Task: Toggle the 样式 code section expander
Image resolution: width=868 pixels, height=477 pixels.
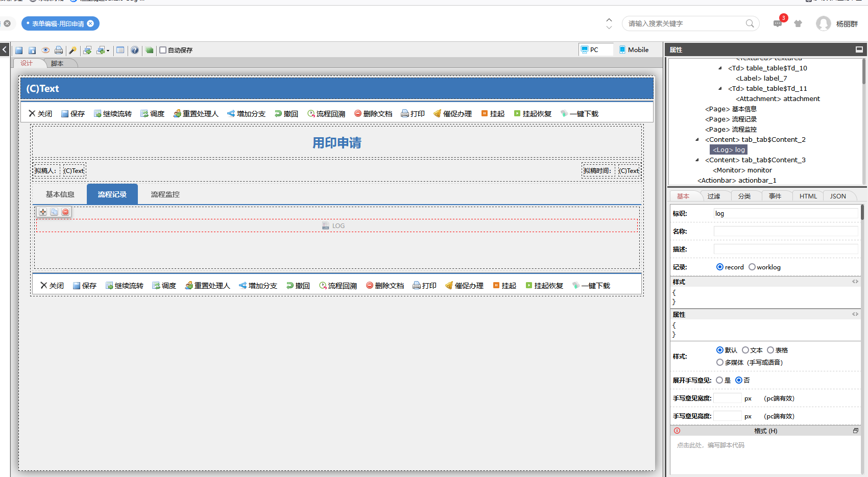Action: click(x=855, y=282)
